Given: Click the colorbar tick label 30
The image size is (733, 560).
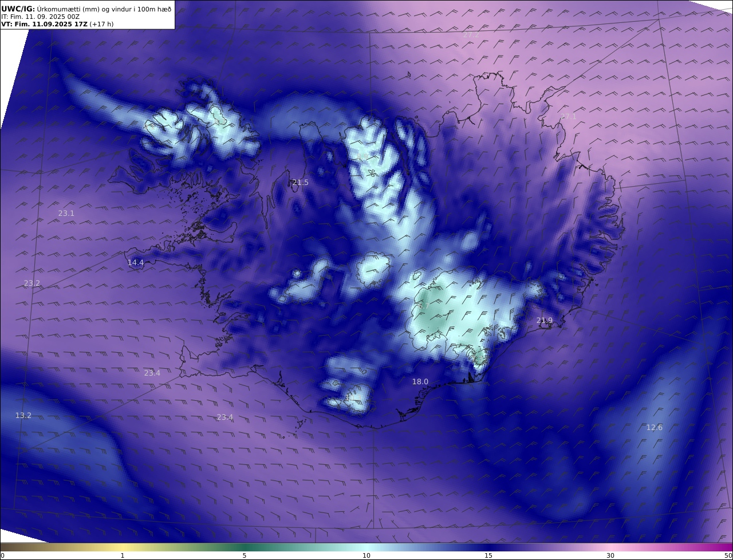Looking at the screenshot, I should 610,555.
